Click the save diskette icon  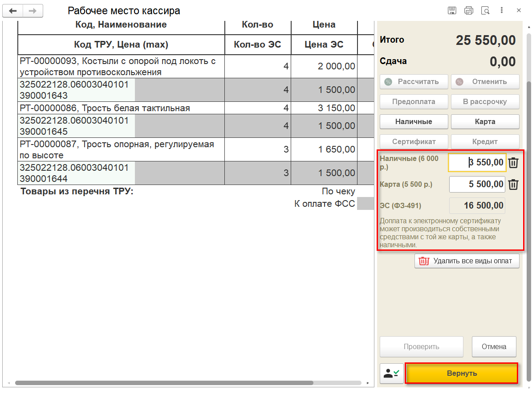pos(452,11)
